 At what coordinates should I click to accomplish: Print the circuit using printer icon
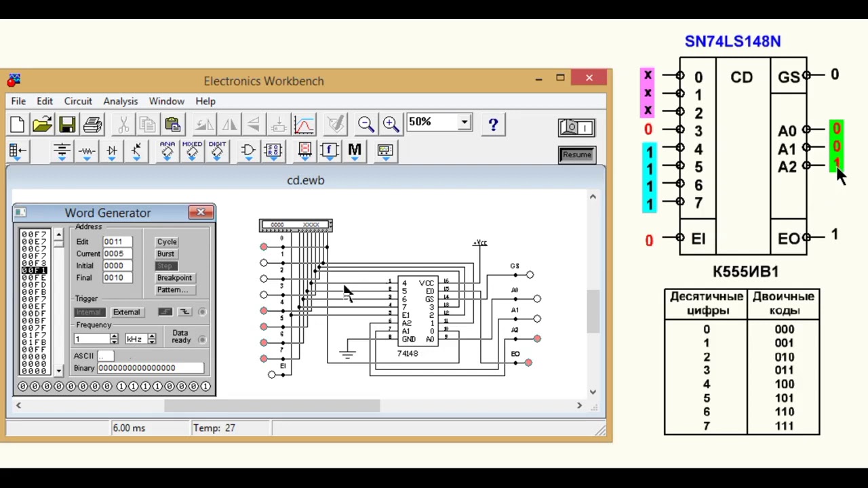pyautogui.click(x=92, y=125)
